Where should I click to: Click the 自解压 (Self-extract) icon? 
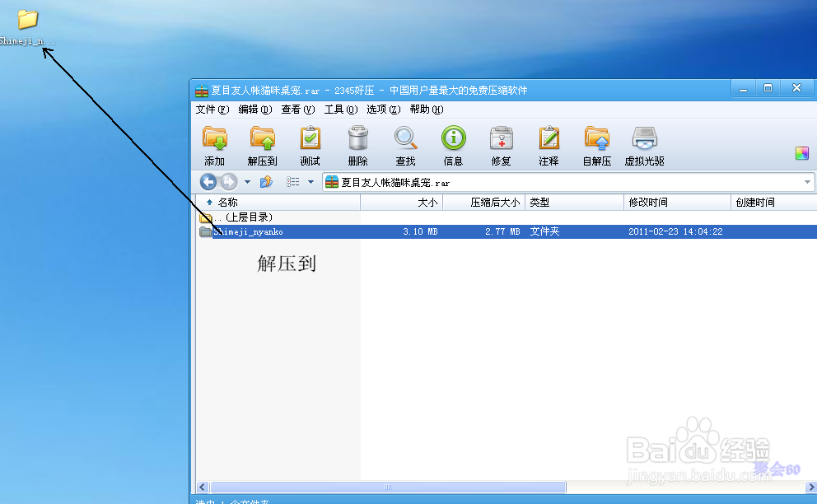(596, 146)
